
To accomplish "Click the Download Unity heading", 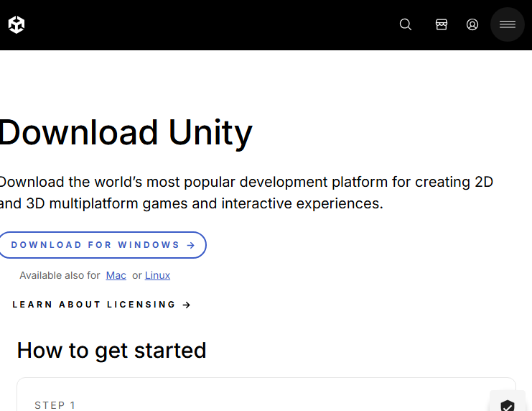I will click(126, 133).
